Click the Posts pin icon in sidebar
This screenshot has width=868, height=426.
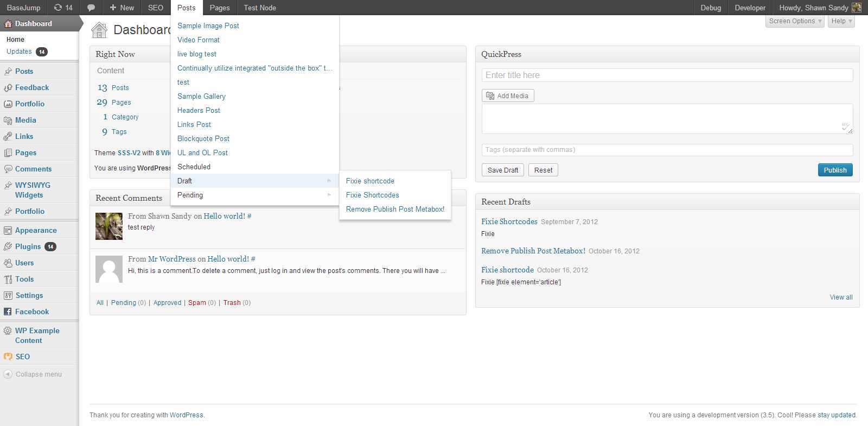coord(8,71)
